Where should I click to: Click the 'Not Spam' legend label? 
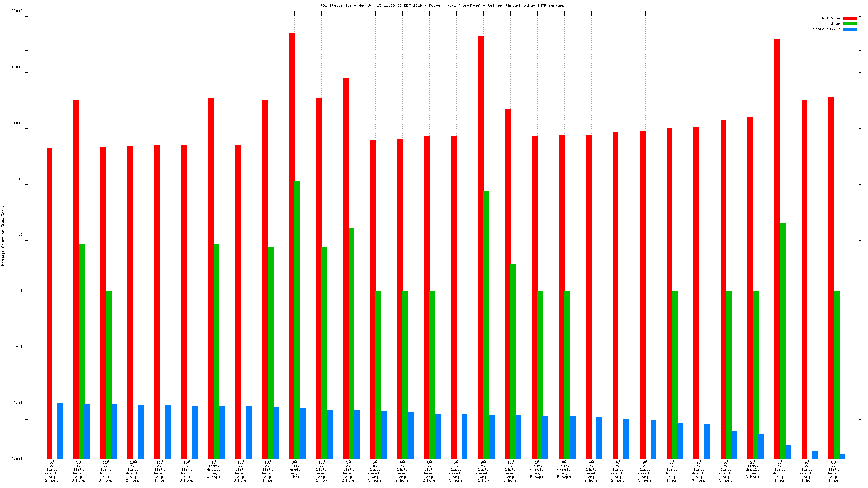(x=831, y=19)
